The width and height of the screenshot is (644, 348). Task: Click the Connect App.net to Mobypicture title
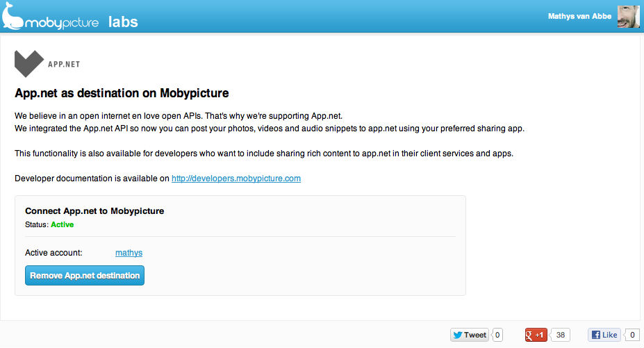(94, 210)
